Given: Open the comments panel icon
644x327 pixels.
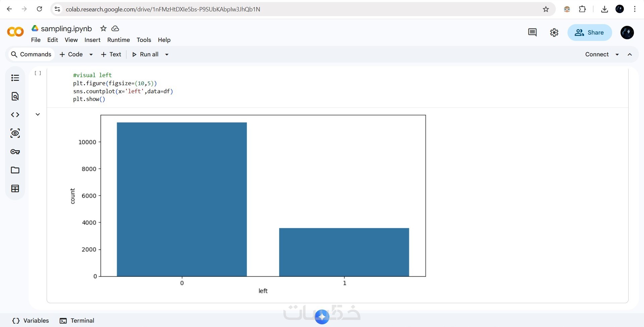Looking at the screenshot, I should 532,33.
